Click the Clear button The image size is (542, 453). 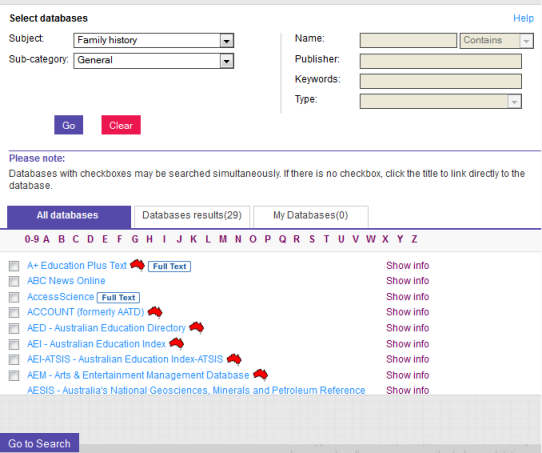(121, 125)
